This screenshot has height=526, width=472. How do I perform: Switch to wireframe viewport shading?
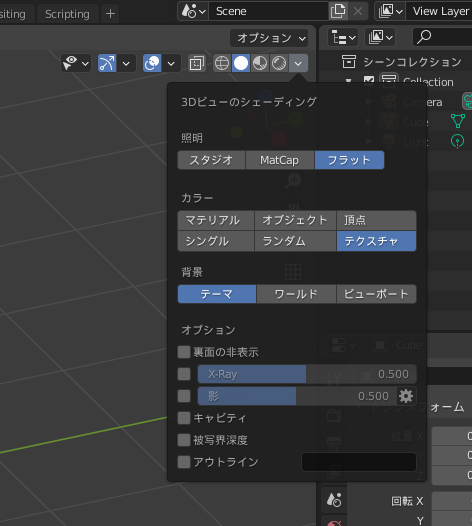point(222,63)
